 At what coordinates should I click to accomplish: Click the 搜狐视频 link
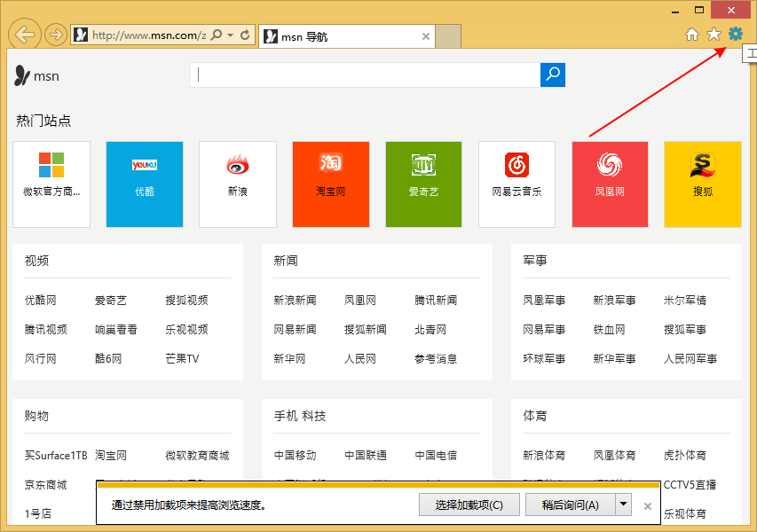point(186,301)
